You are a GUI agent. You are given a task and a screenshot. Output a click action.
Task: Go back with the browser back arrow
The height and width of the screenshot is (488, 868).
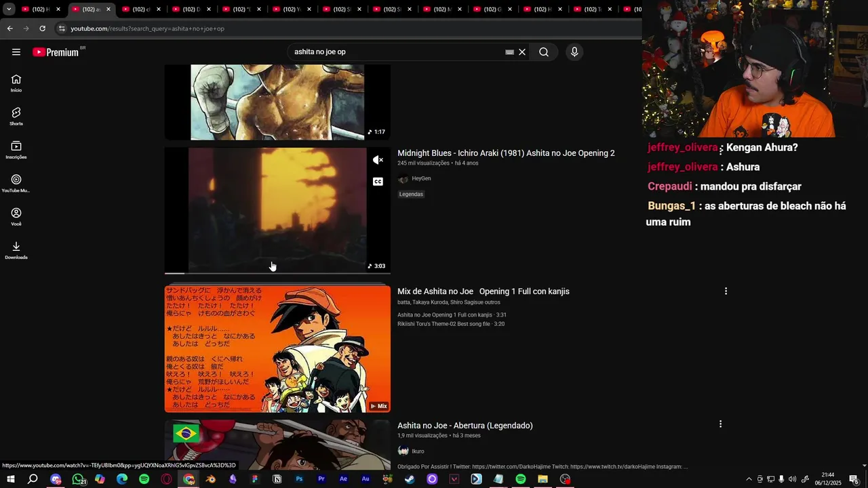[x=9, y=28]
